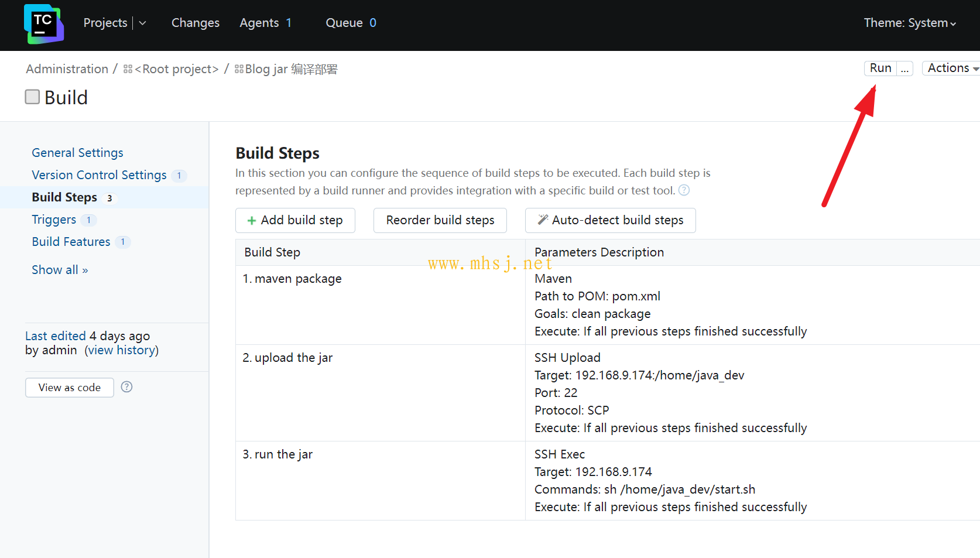
Task: Click Auto-detect build steps button
Action: (x=611, y=220)
